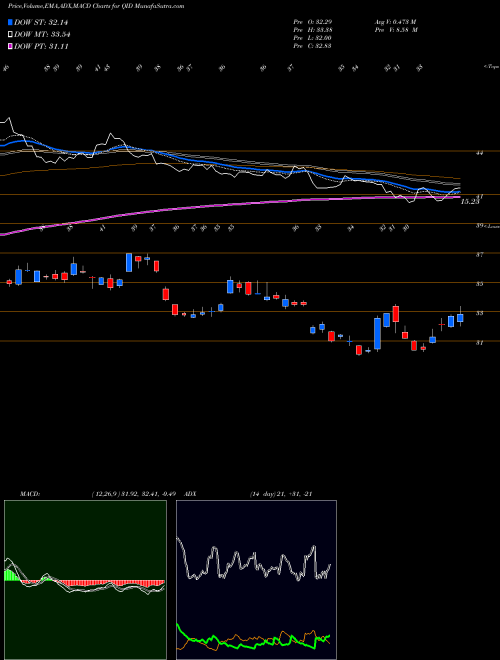Click the white DOW MT legend swatch
The image size is (500, 660).
coord(10,35)
